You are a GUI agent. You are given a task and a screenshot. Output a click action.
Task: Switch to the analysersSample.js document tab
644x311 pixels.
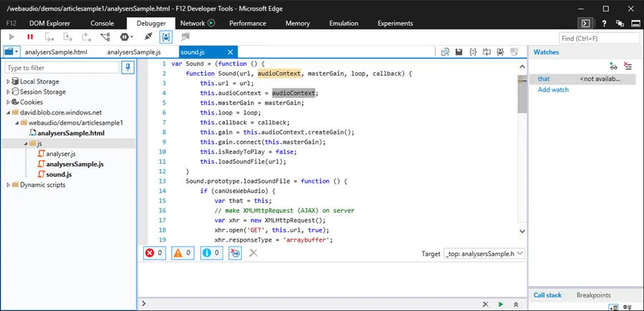[134, 52]
